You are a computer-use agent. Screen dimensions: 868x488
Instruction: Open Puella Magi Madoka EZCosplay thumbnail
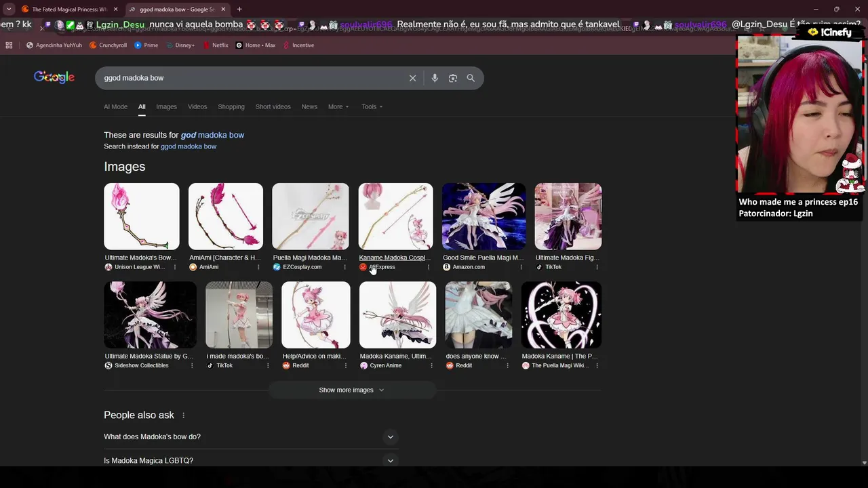[x=311, y=216]
